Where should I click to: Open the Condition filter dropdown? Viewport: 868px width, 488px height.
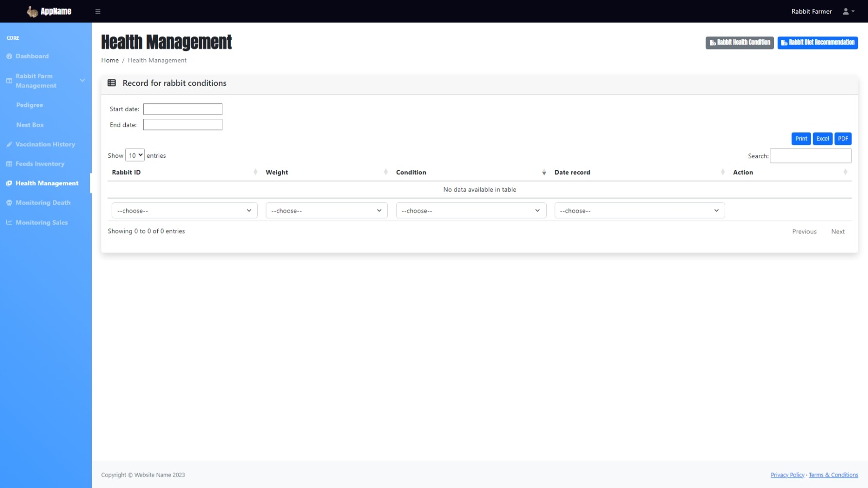coord(470,211)
